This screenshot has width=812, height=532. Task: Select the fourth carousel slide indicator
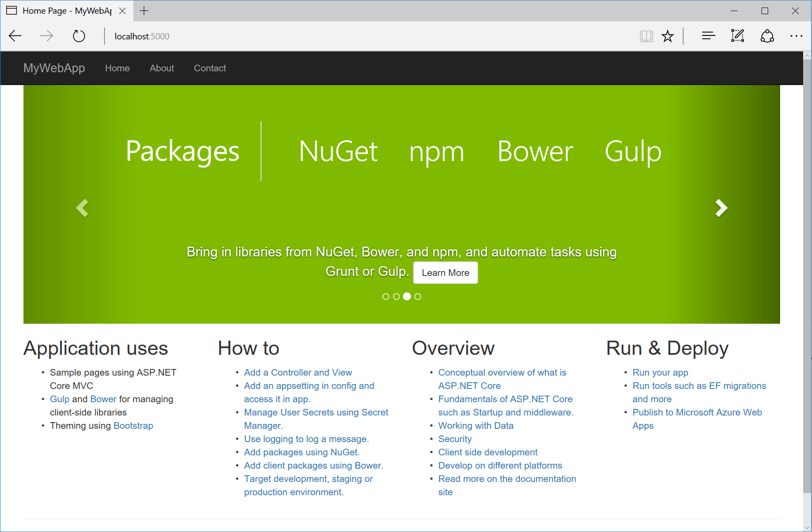point(418,296)
